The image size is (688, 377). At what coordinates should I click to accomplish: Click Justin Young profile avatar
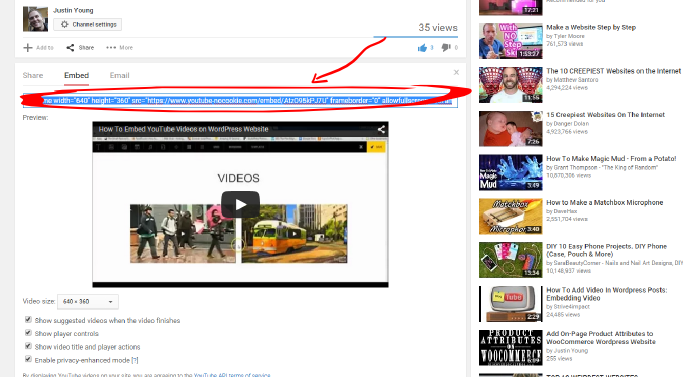click(x=36, y=19)
